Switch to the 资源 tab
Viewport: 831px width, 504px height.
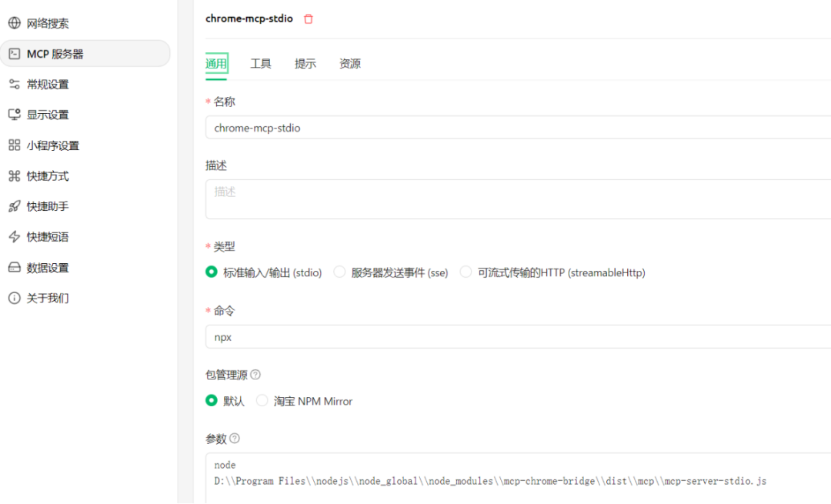[350, 64]
